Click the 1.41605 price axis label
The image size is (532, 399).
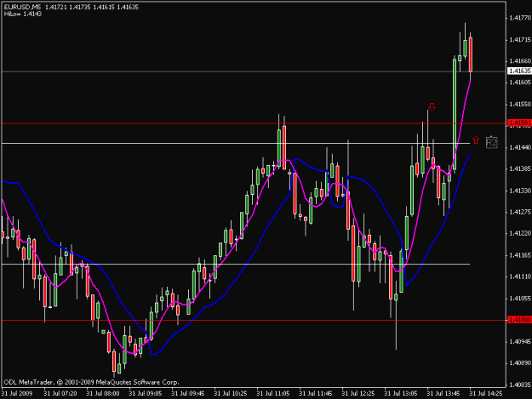point(520,83)
